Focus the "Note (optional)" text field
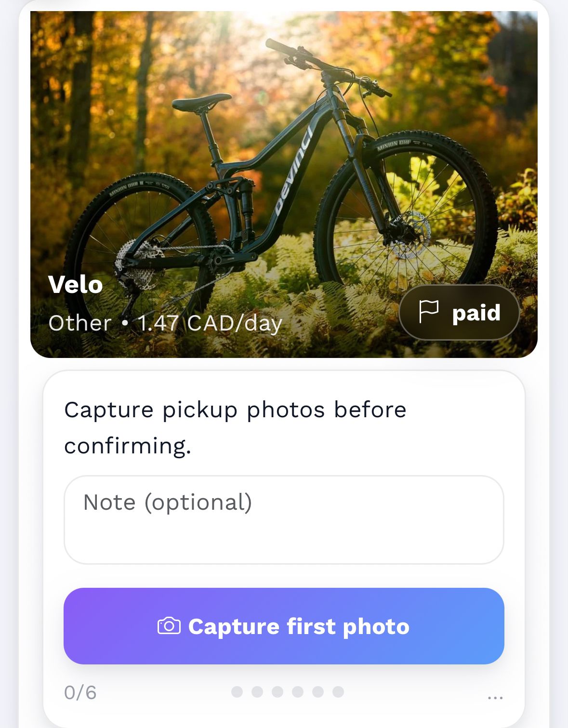568x728 pixels. [x=284, y=519]
